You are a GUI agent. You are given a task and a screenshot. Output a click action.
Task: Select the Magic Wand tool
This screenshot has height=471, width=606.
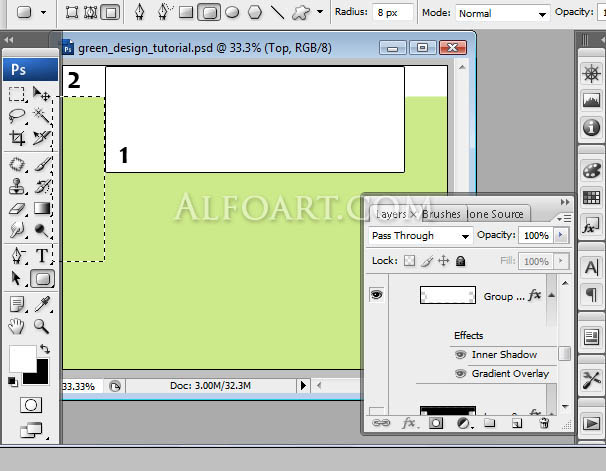point(41,116)
